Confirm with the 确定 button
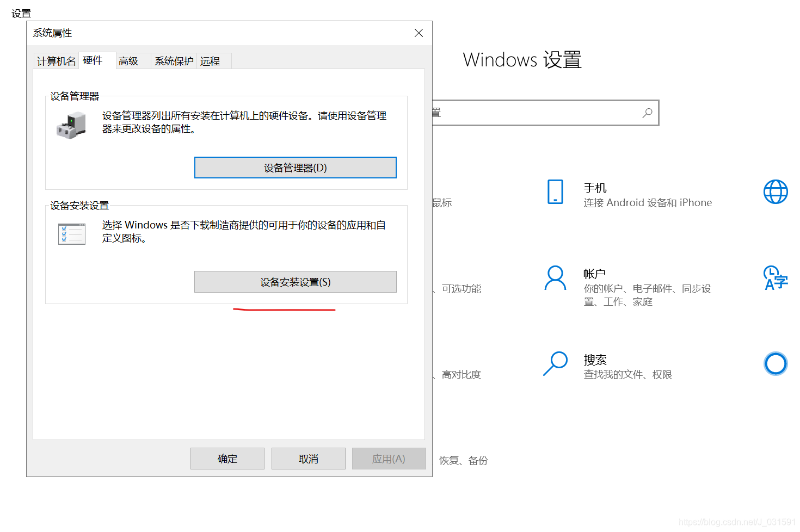Viewport: 800px width, 532px height. 227,459
